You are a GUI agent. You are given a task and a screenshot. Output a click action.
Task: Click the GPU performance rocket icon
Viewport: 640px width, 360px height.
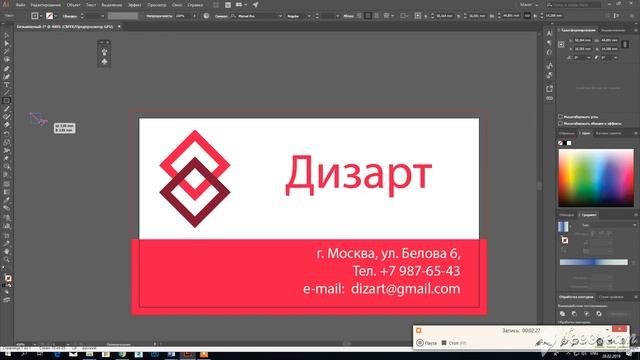pyautogui.click(x=256, y=5)
